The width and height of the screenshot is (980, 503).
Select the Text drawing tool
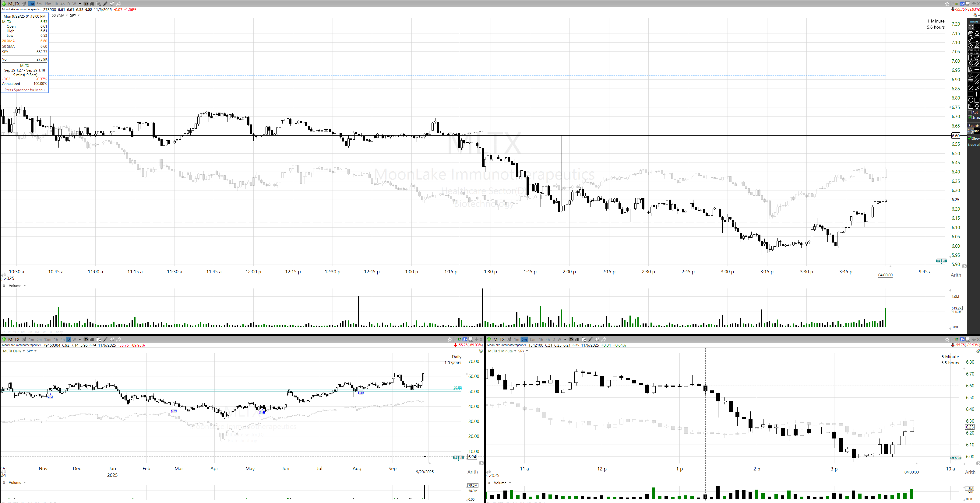point(977,39)
